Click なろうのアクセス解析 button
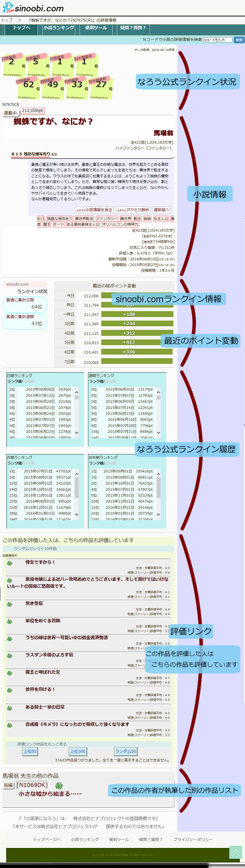The width and height of the screenshot is (245, 868). pyautogui.click(x=133, y=210)
